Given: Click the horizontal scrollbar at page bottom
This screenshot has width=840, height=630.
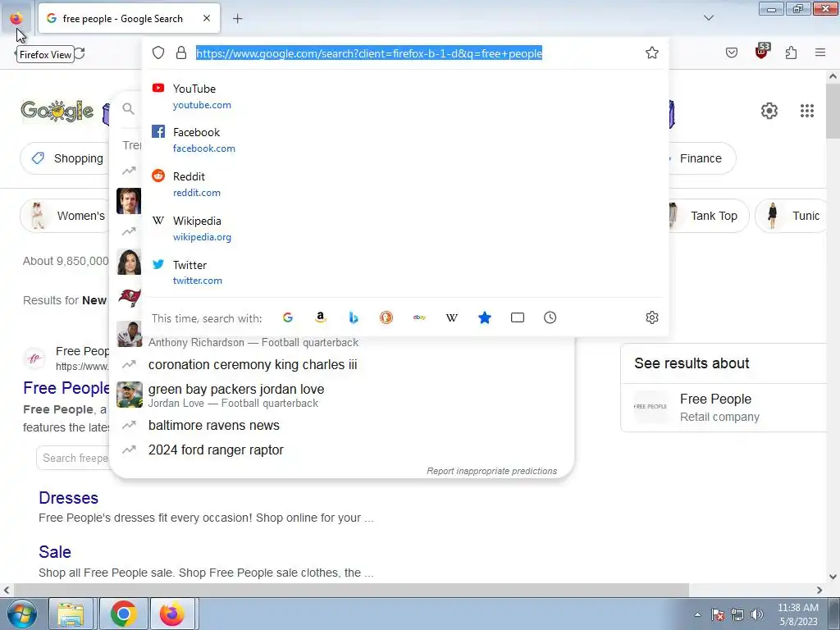Looking at the screenshot, I should (x=350, y=590).
